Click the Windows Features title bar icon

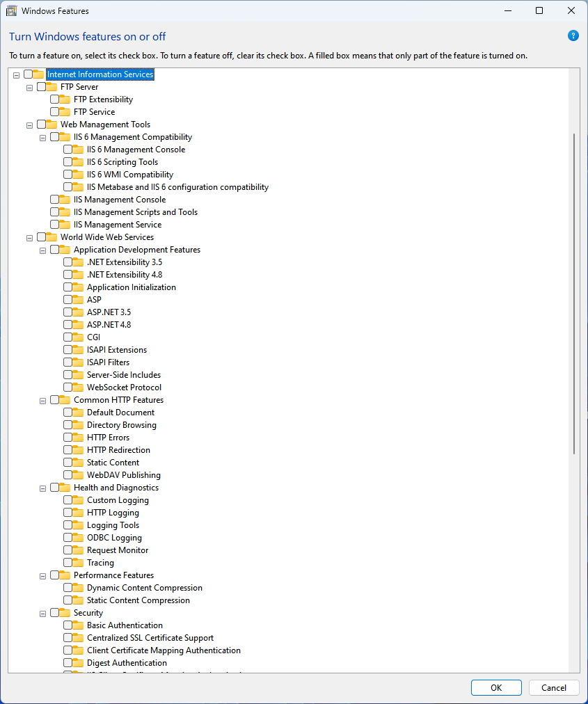coord(11,10)
